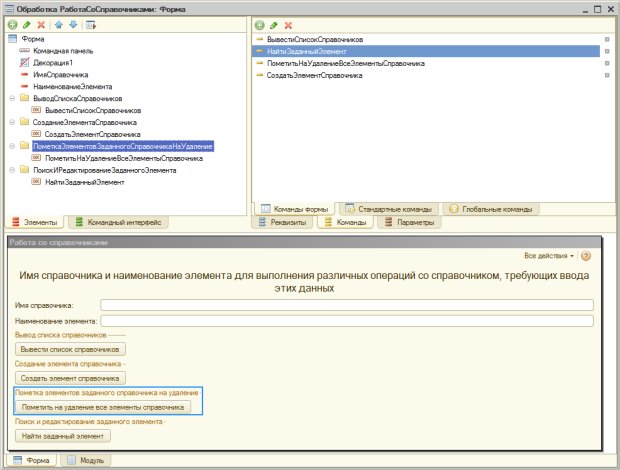Click green Add icon in elements panel

[13, 22]
